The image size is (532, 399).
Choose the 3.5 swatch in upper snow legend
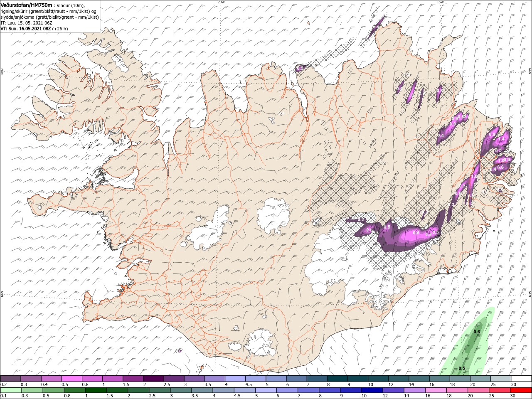pyautogui.click(x=214, y=379)
